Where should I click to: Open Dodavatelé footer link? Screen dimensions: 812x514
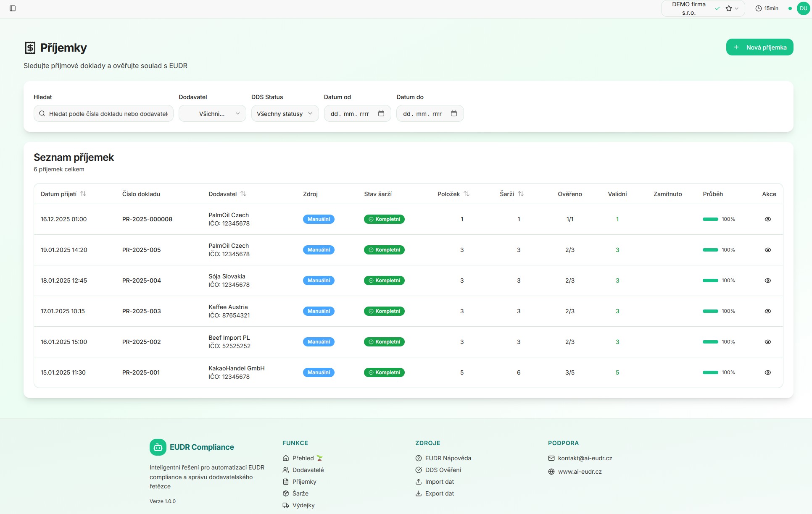click(308, 470)
